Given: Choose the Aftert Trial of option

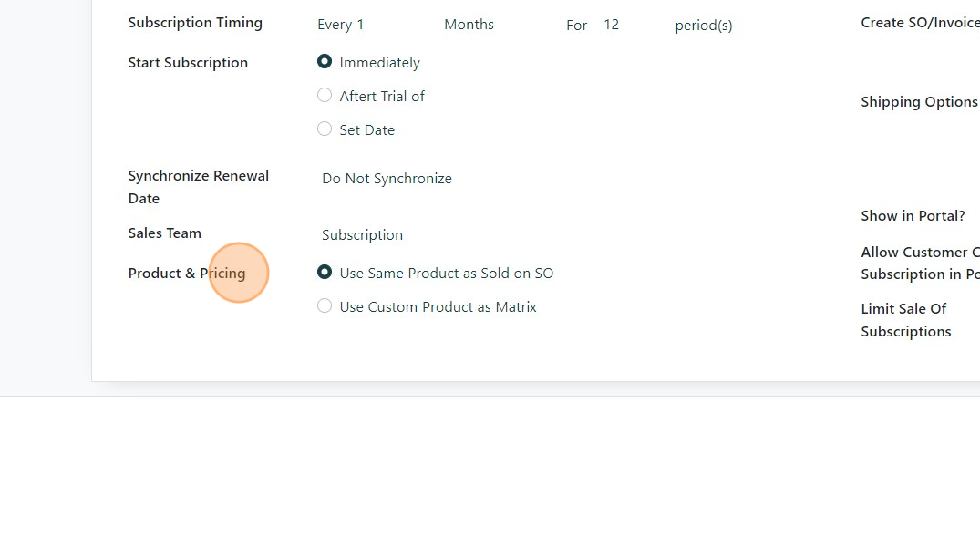Looking at the screenshot, I should pyautogui.click(x=325, y=96).
